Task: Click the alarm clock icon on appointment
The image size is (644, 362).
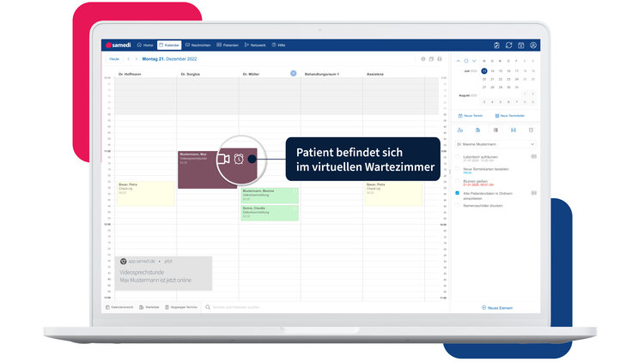Action: point(238,159)
